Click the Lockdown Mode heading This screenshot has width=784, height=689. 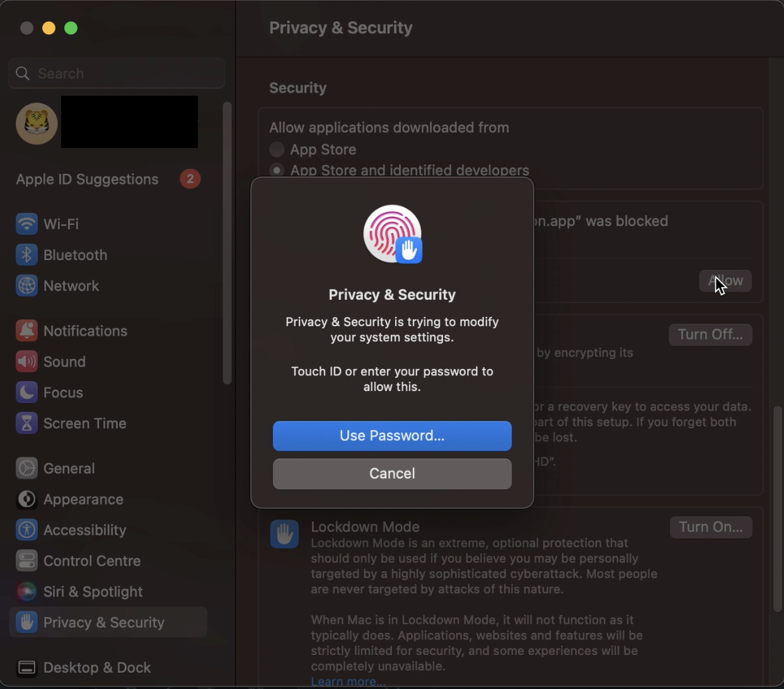[x=365, y=527]
